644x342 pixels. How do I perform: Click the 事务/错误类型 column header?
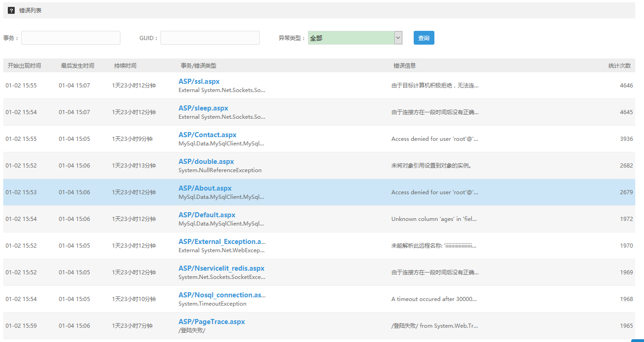coord(199,66)
